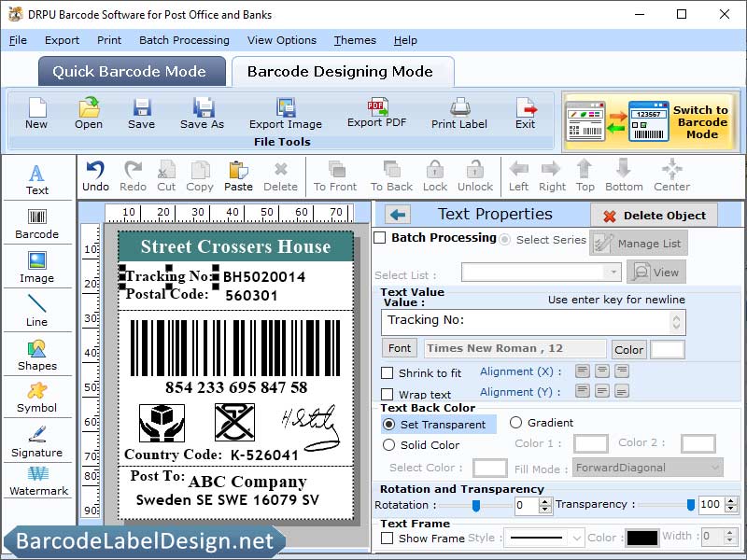Click the black frame Color swatch
Viewport: 747px width, 560px height.
[x=642, y=539]
